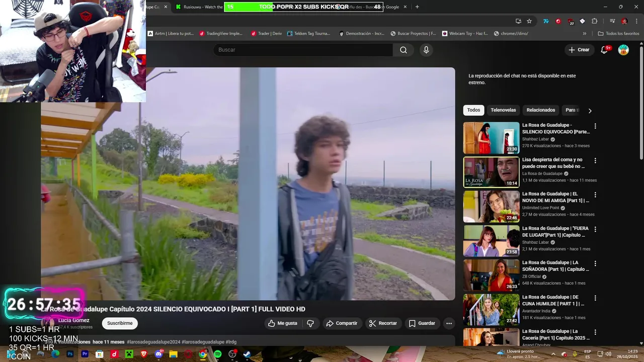Click the install app icon in address bar

tap(518, 21)
